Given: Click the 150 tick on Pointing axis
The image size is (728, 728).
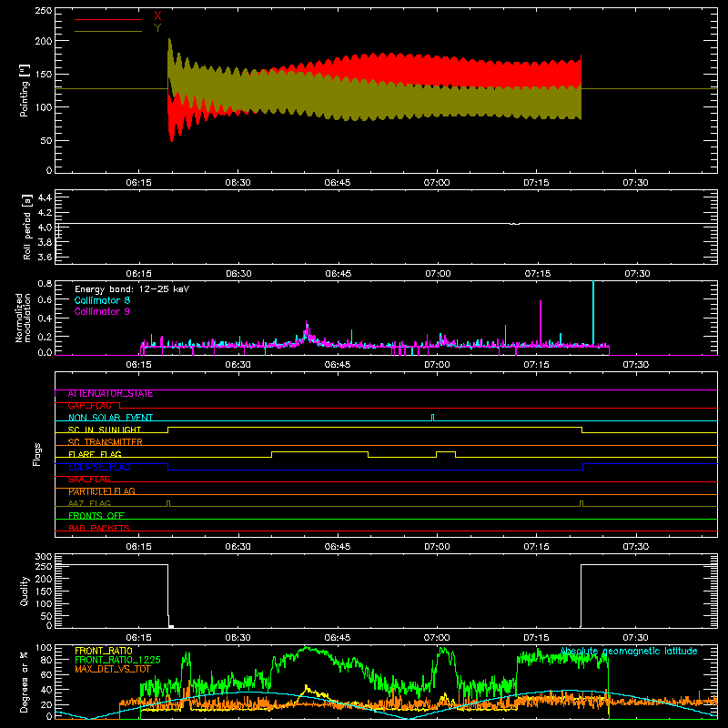Looking at the screenshot, I should [x=44, y=75].
